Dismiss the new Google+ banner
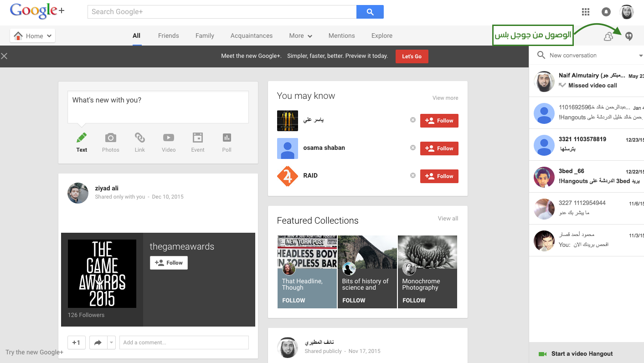 tap(4, 56)
